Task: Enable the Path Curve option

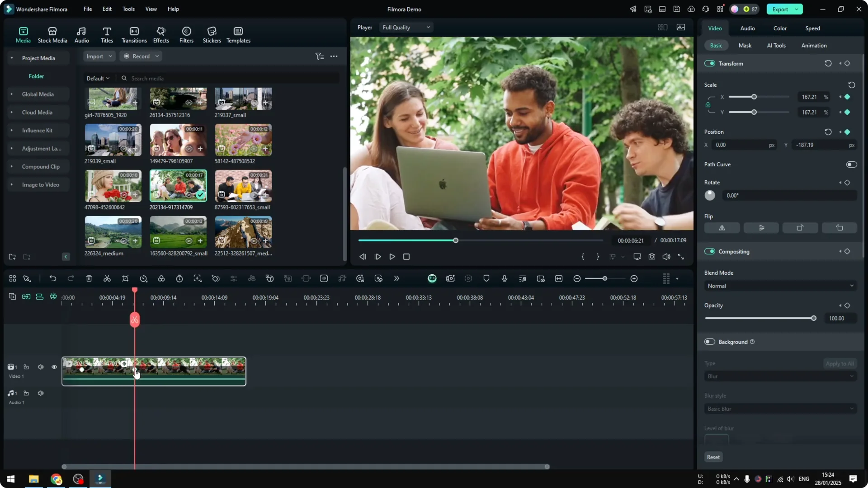Action: point(851,164)
